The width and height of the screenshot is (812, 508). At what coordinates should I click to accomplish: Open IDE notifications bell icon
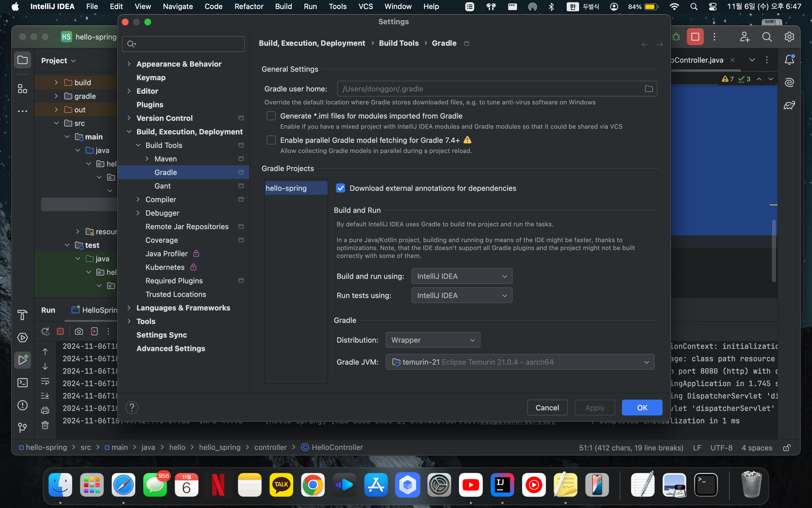[x=789, y=60]
